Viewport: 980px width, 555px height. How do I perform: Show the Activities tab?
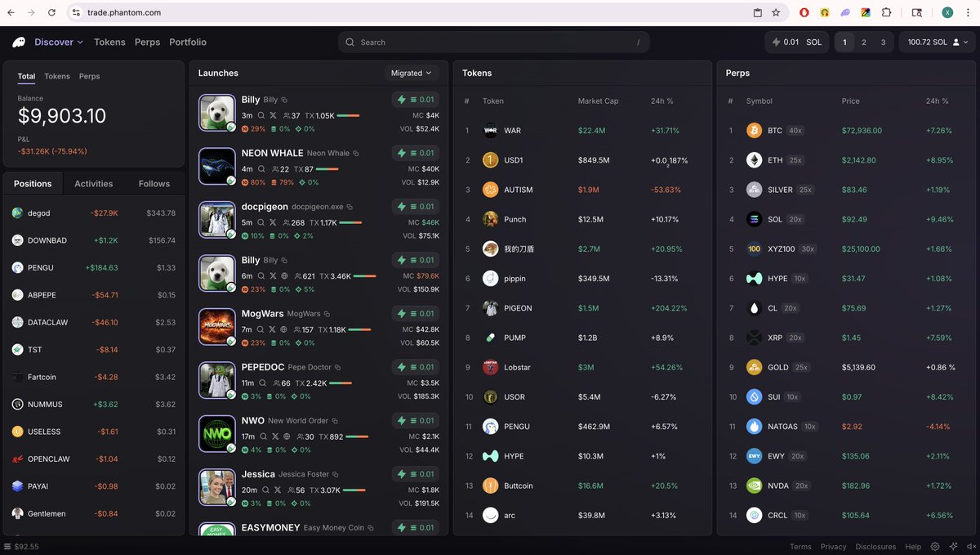pos(94,184)
